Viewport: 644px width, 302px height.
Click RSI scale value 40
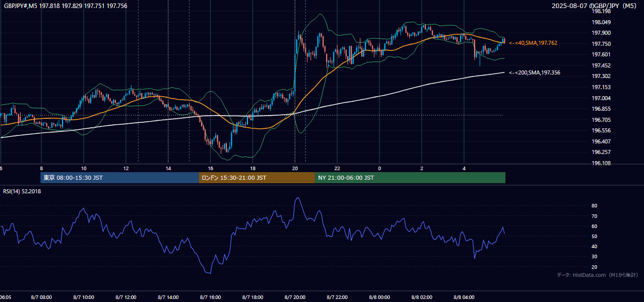coord(595,246)
